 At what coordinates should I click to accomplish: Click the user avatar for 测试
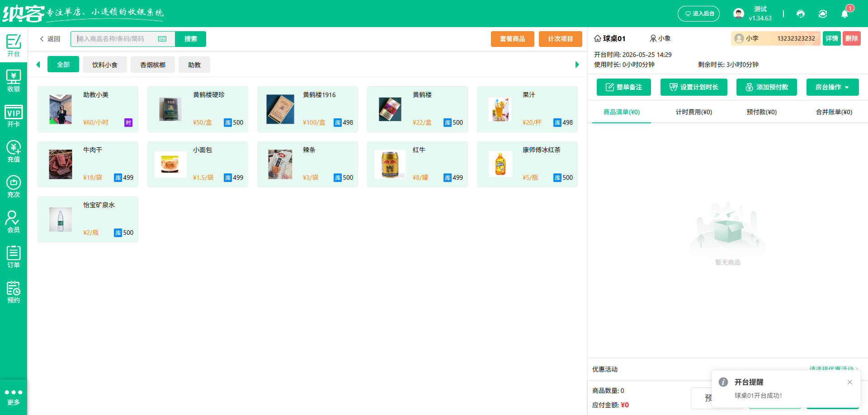(739, 14)
